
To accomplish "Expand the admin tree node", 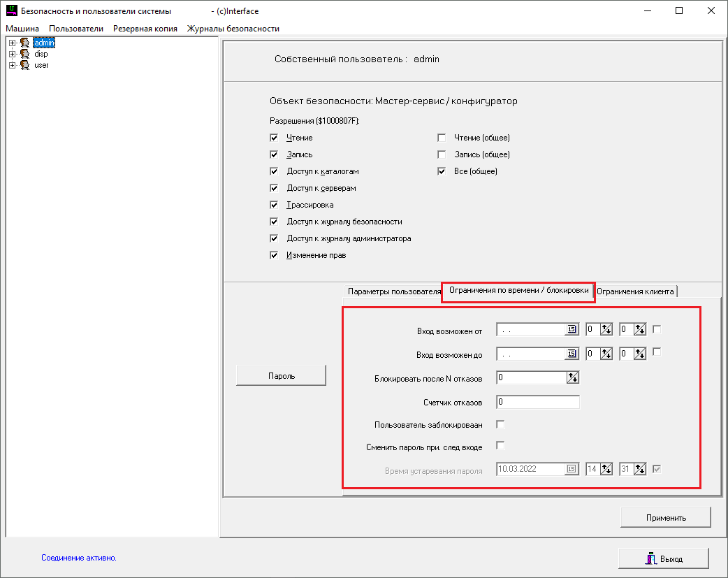I will [12, 43].
